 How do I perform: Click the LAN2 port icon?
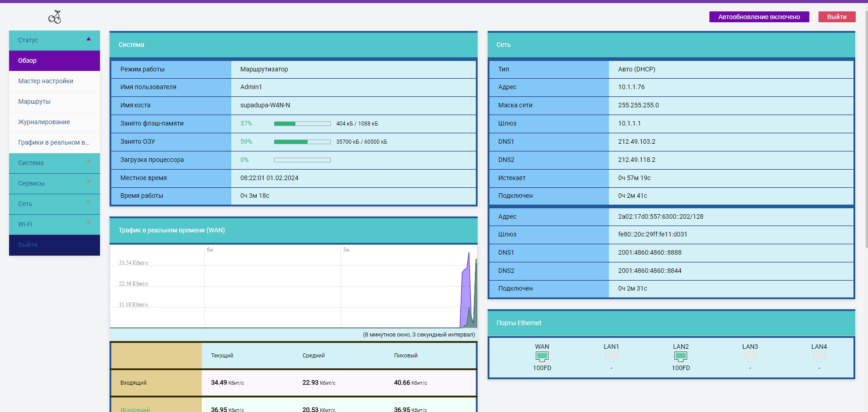pos(680,357)
